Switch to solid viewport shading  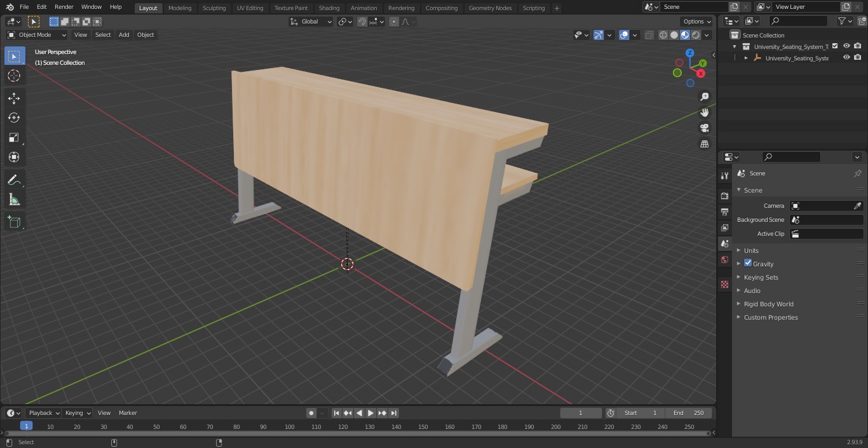pos(674,35)
